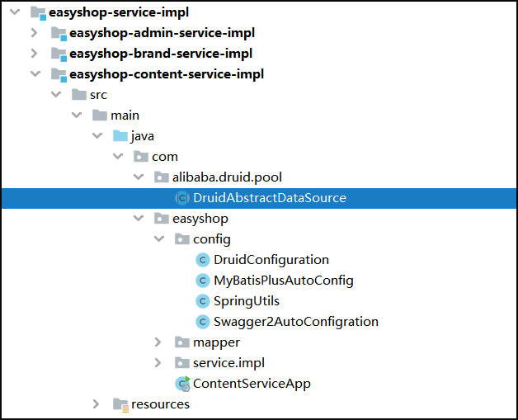Collapse the main folder chevron
This screenshot has width=518, height=420.
[x=77, y=115]
